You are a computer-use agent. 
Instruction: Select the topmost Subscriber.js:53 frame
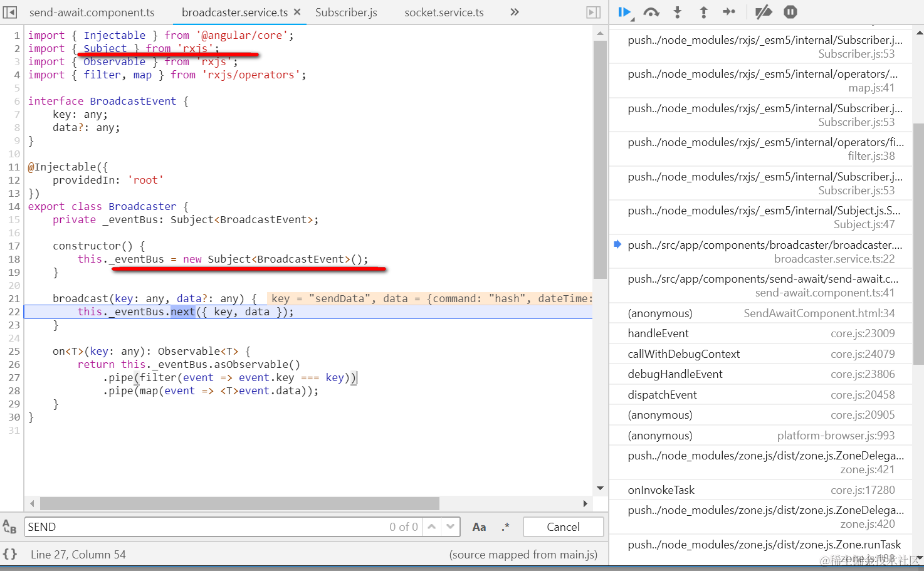pyautogui.click(x=761, y=47)
